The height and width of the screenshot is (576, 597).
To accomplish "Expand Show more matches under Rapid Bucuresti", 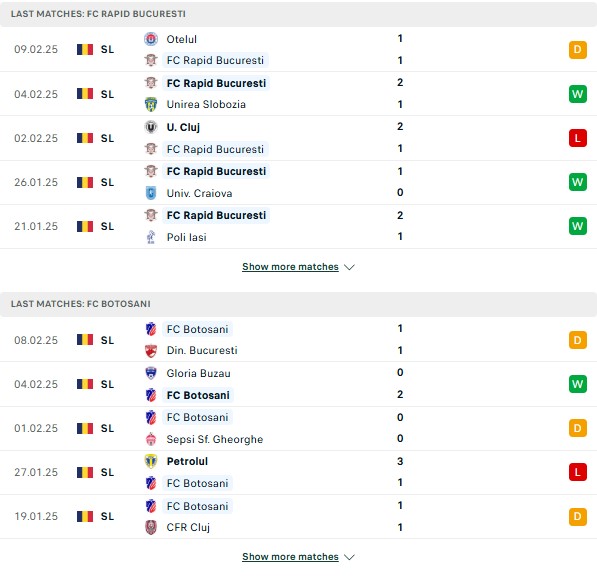I will (x=290, y=266).
